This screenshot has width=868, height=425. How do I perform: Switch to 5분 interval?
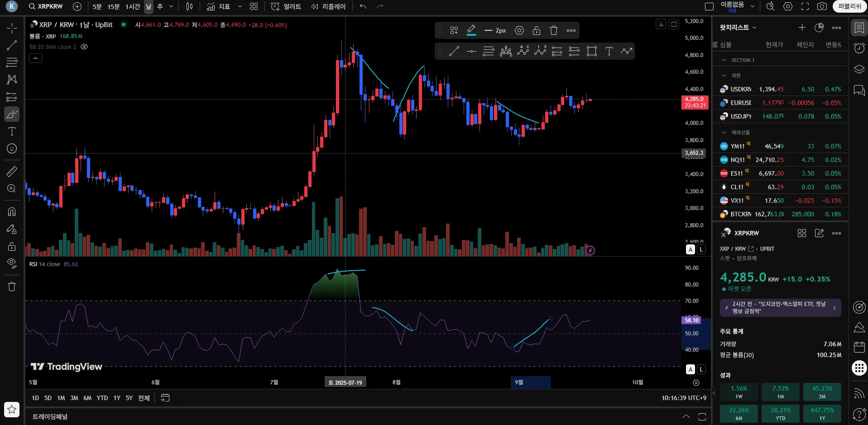(97, 6)
